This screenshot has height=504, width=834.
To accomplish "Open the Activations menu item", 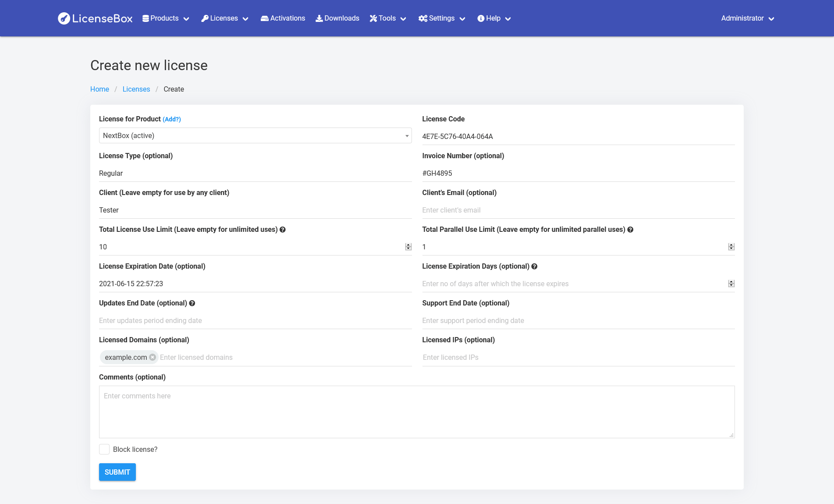I will (283, 18).
